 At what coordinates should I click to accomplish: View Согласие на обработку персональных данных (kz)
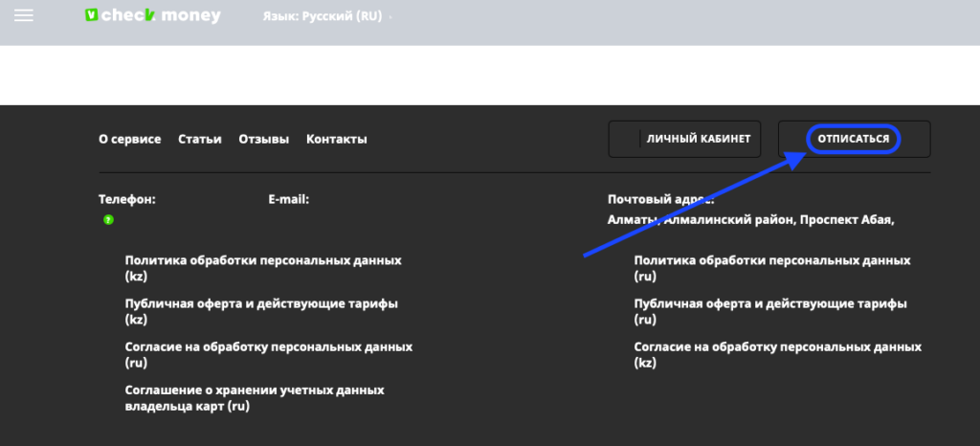click(x=777, y=354)
